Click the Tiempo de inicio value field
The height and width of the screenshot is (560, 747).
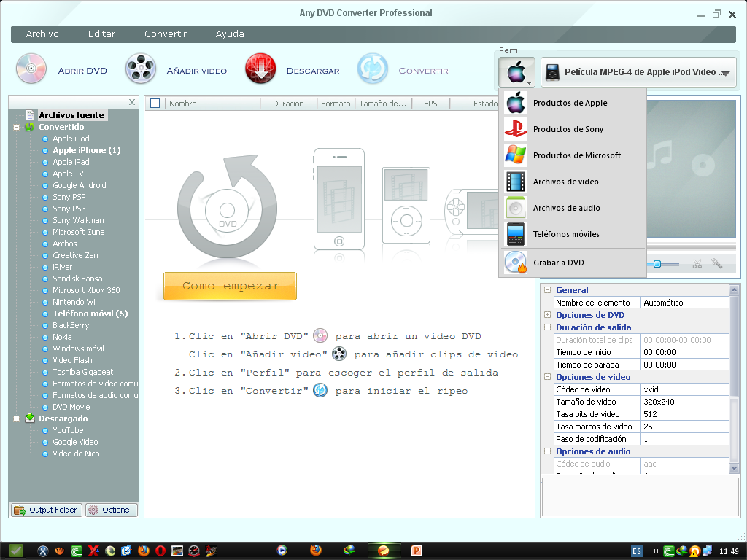(684, 352)
